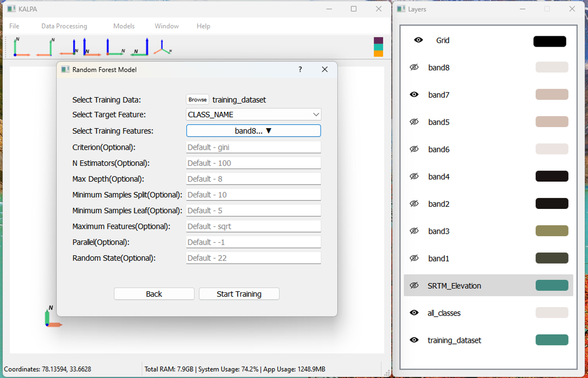Select the SRTM_Elevation layer name
The image size is (588, 378).
pos(454,286)
